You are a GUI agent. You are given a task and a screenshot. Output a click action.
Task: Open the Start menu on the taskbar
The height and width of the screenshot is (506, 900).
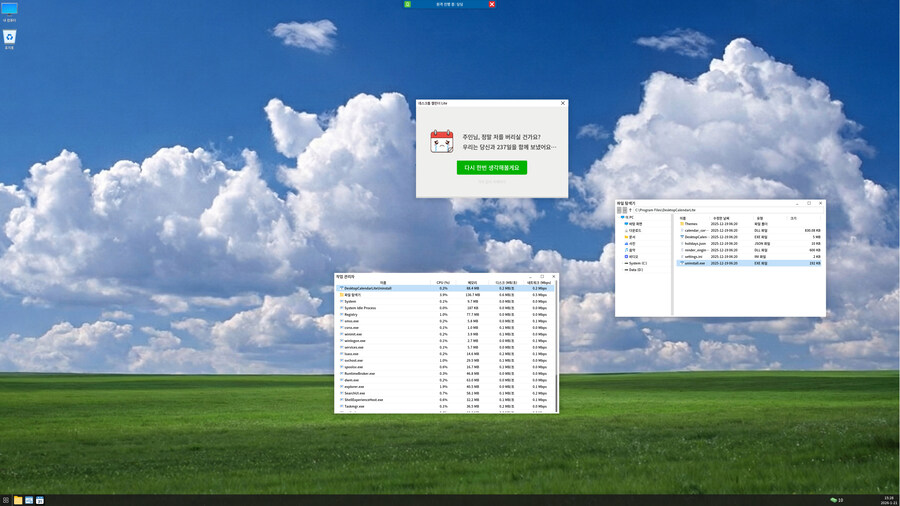pyautogui.click(x=6, y=499)
